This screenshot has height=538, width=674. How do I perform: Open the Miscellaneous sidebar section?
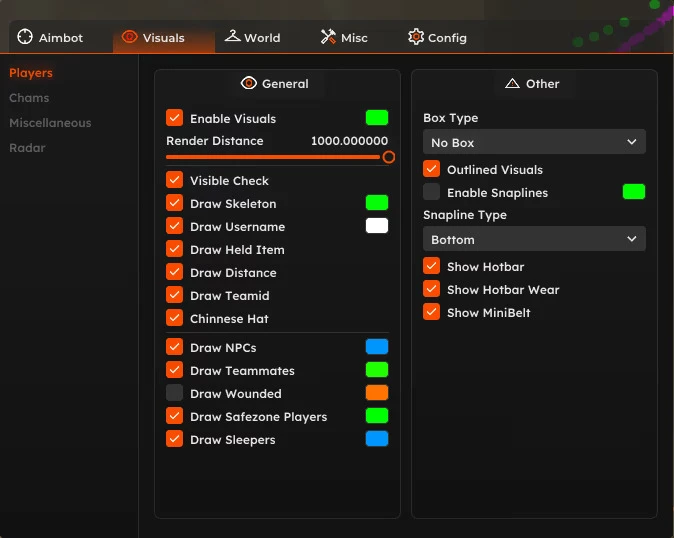coord(50,123)
